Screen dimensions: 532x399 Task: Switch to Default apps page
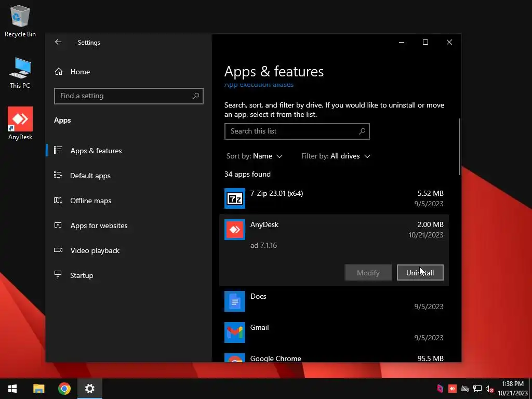click(x=129, y=176)
